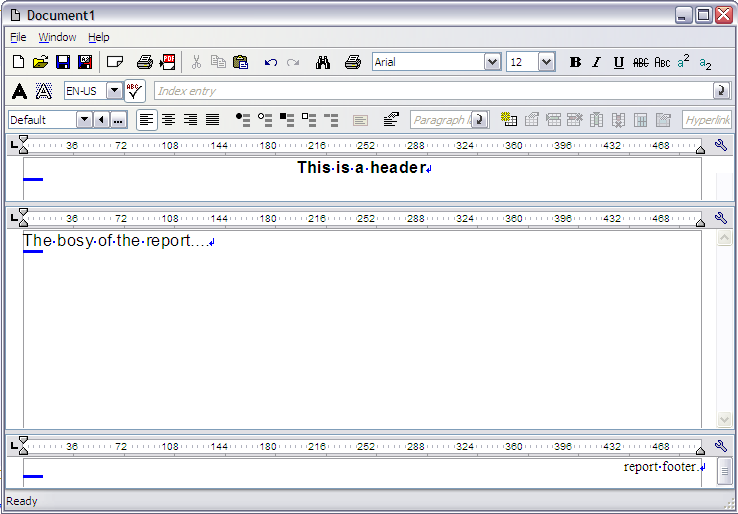Click the body editor's vertical scrollbar track
738x514 pixels.
724,330
